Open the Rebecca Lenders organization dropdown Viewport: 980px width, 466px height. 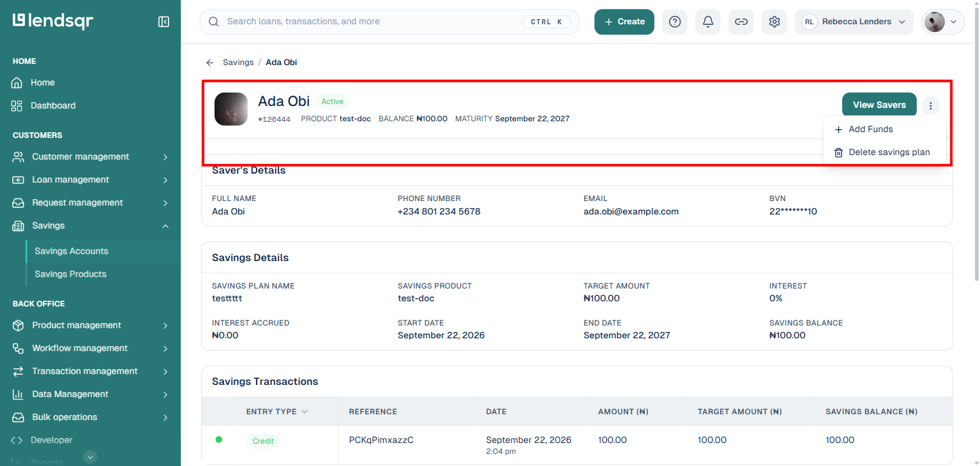[x=854, y=22]
